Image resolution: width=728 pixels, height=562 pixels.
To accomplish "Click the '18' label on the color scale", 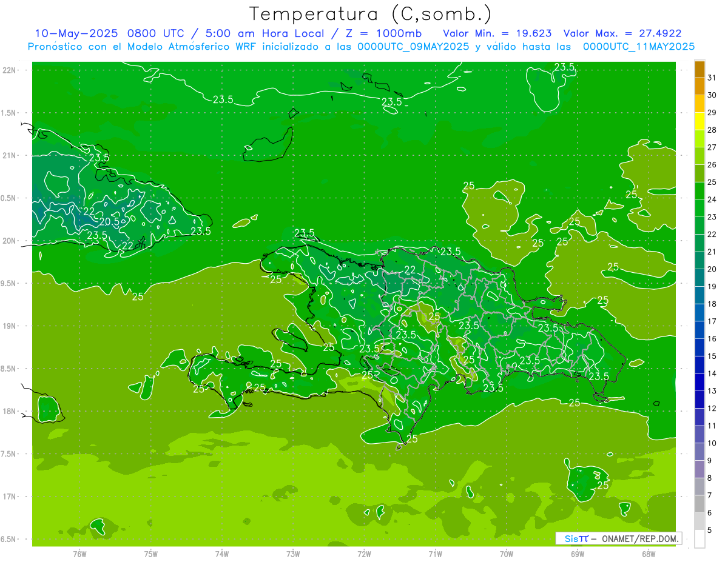I will click(712, 304).
